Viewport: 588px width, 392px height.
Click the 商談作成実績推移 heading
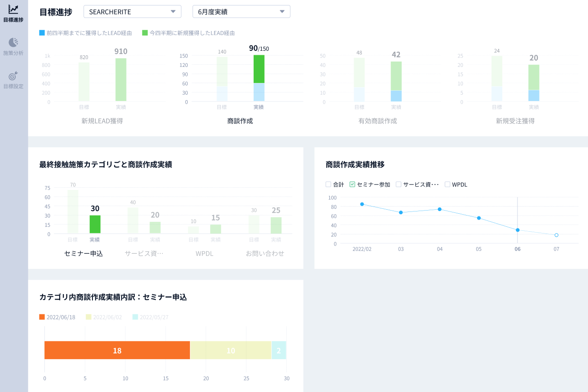tap(355, 164)
